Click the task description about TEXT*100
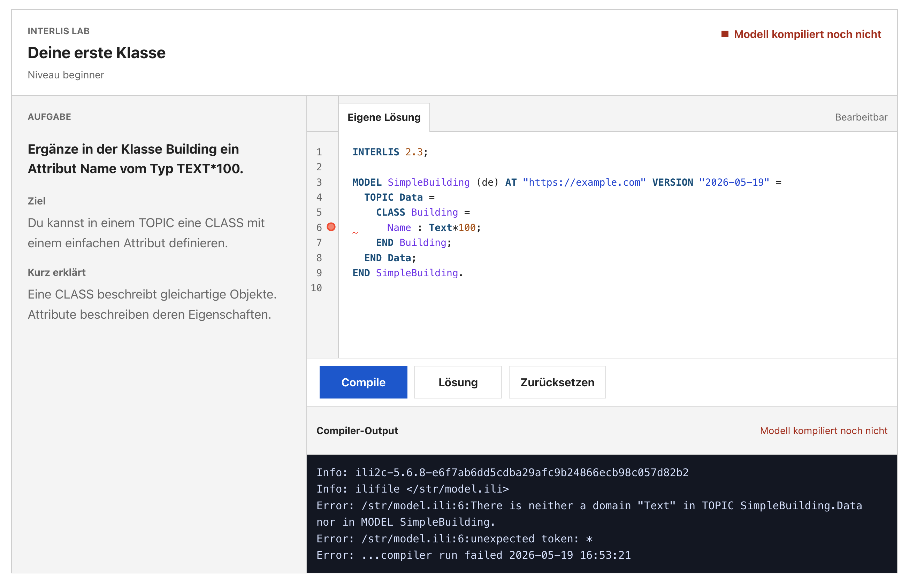 tap(135, 159)
